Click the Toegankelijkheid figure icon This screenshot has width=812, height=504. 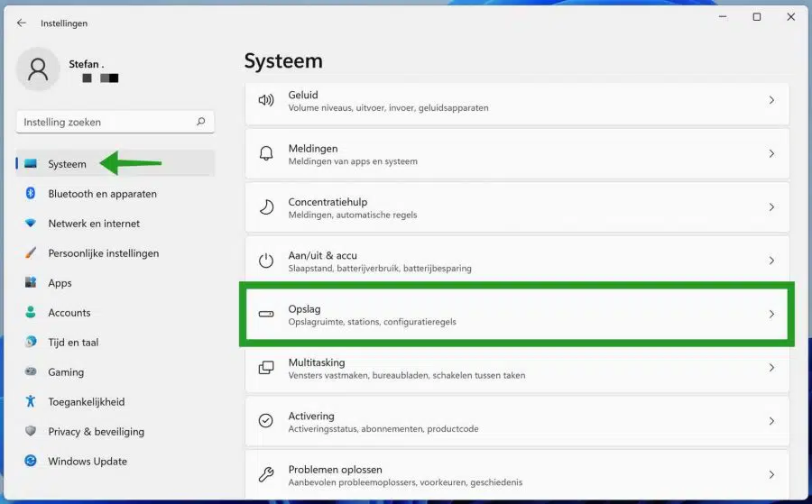(31, 401)
